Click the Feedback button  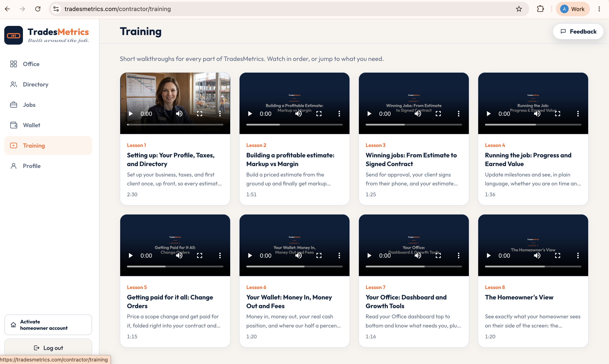click(x=578, y=31)
